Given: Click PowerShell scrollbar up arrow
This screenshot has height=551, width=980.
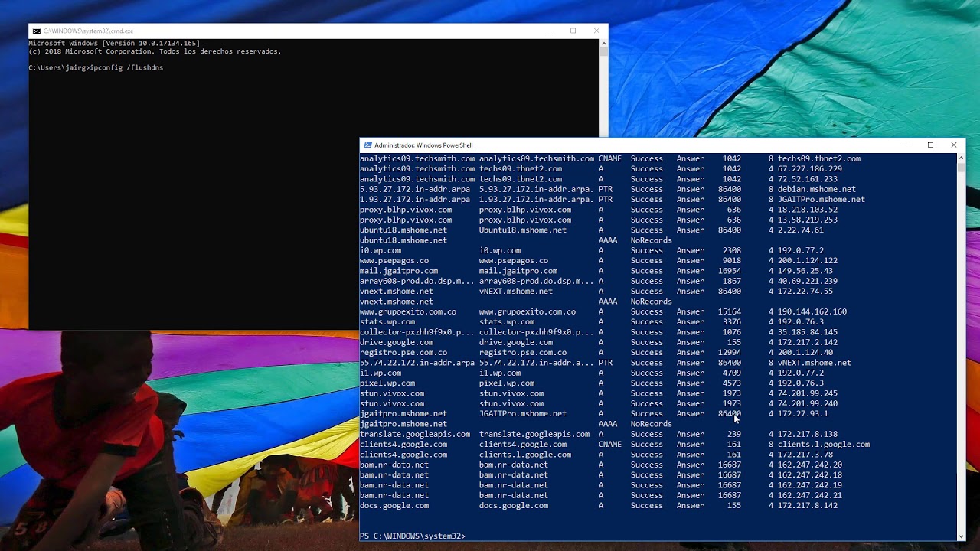Looking at the screenshot, I should 961,158.
